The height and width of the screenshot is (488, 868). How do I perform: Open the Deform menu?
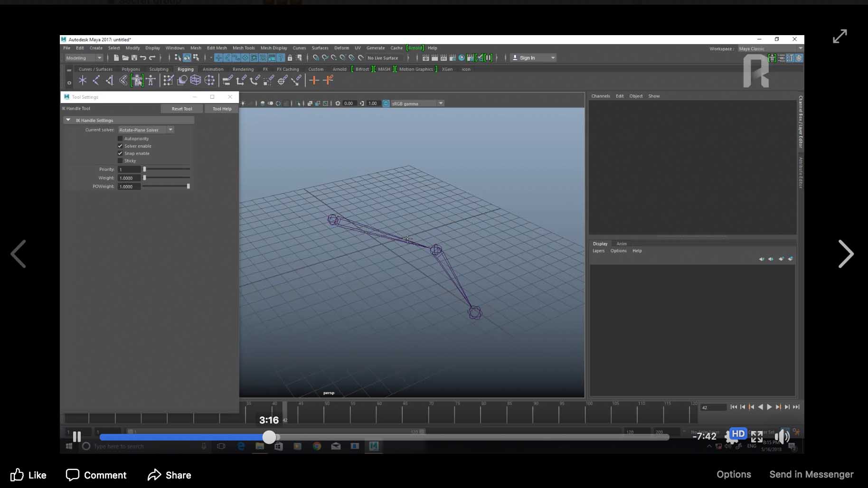(341, 48)
